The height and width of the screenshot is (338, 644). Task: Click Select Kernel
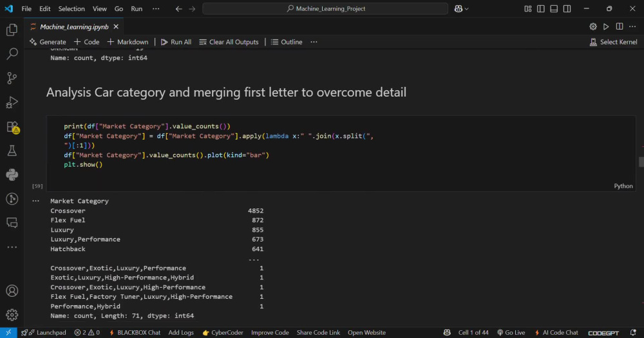tap(613, 42)
